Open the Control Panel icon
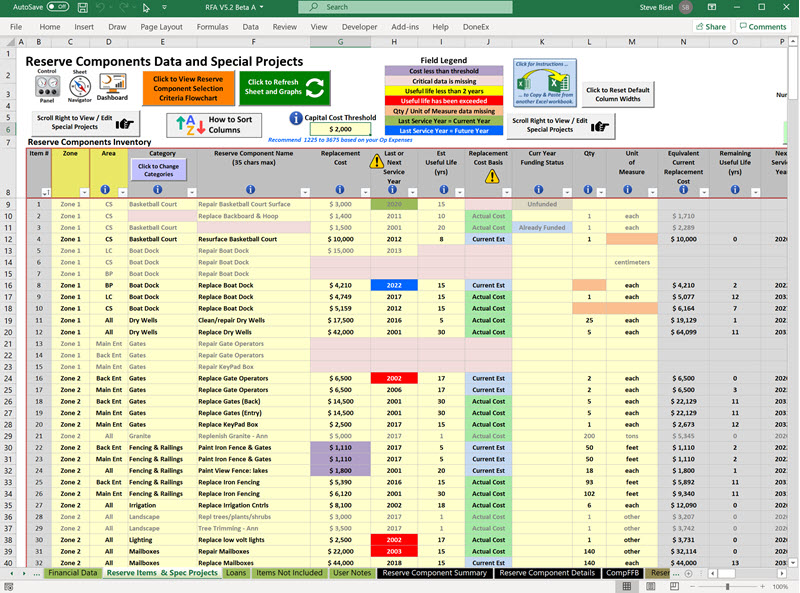This screenshot has height=593, width=800. (46, 87)
